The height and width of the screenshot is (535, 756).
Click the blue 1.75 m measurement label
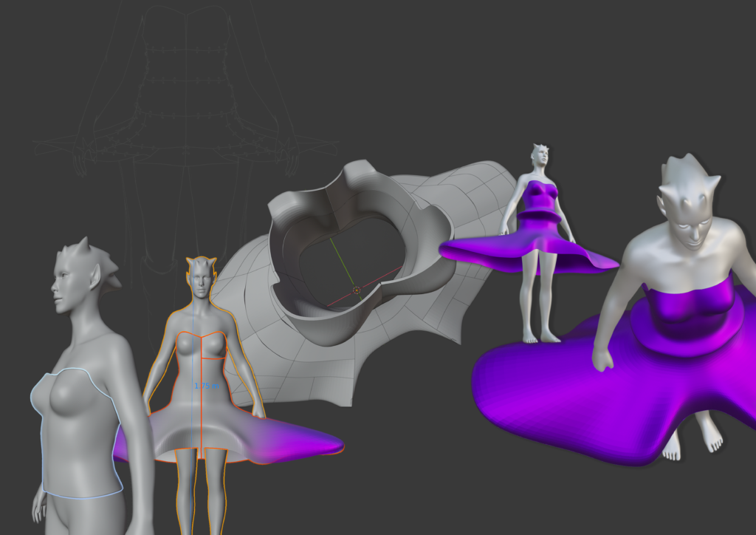pos(206,386)
